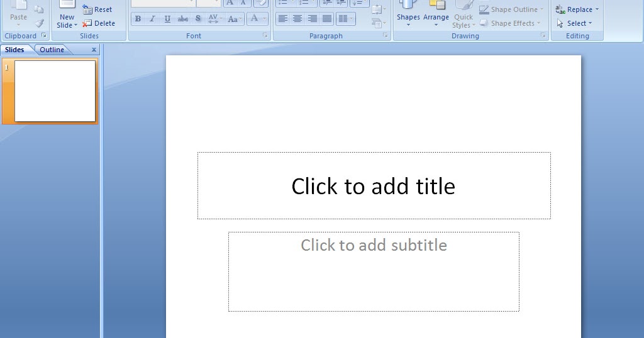Click Delete in Slides group
The width and height of the screenshot is (644, 338).
tap(99, 23)
